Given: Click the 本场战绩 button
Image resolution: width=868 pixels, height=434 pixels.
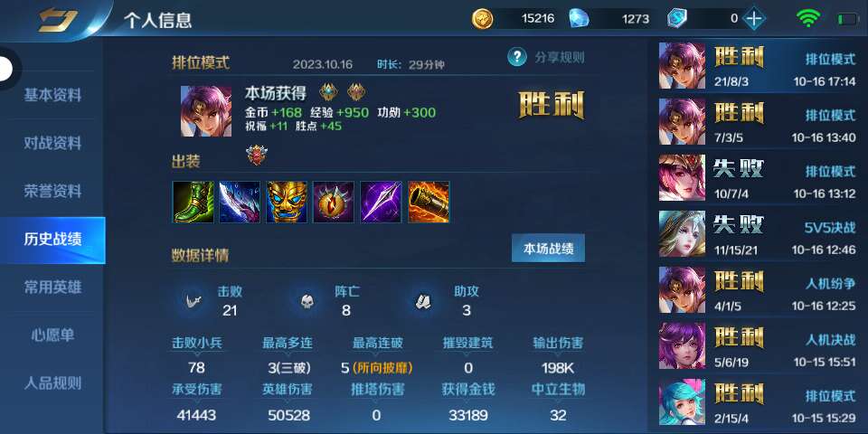Looking at the screenshot, I should tap(548, 249).
